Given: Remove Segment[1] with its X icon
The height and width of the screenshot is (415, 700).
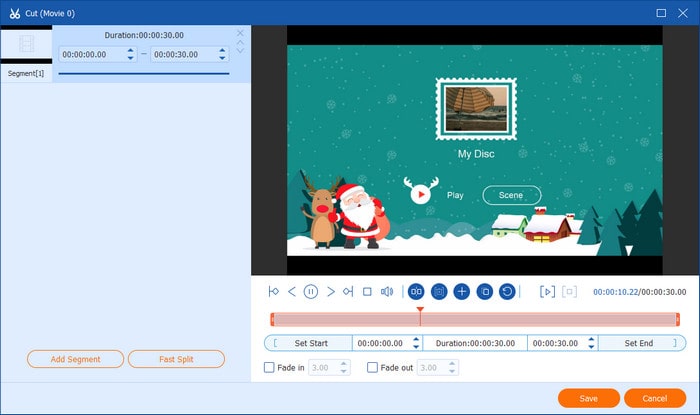Looking at the screenshot, I should pyautogui.click(x=240, y=33).
